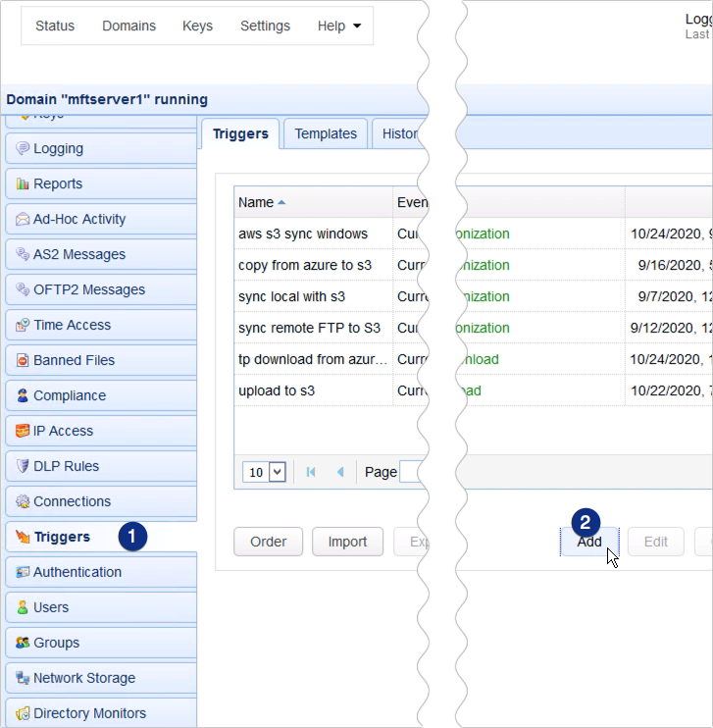Click the Compliance person icon

coord(23,395)
